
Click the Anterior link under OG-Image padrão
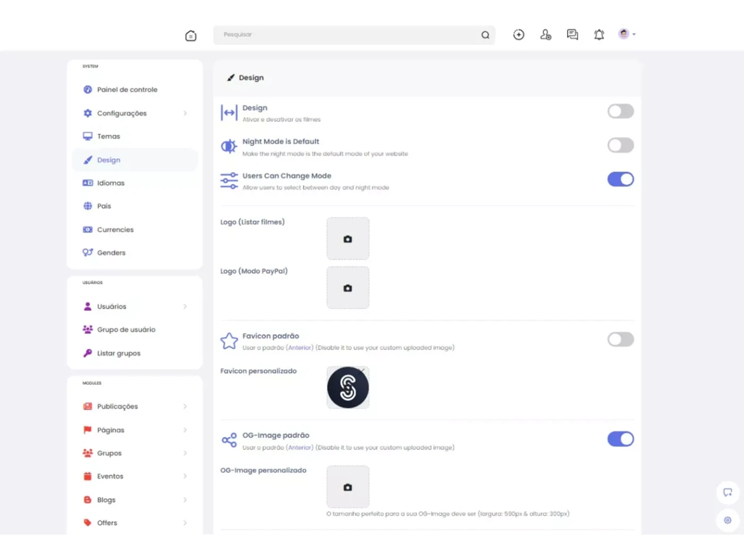[x=300, y=448]
